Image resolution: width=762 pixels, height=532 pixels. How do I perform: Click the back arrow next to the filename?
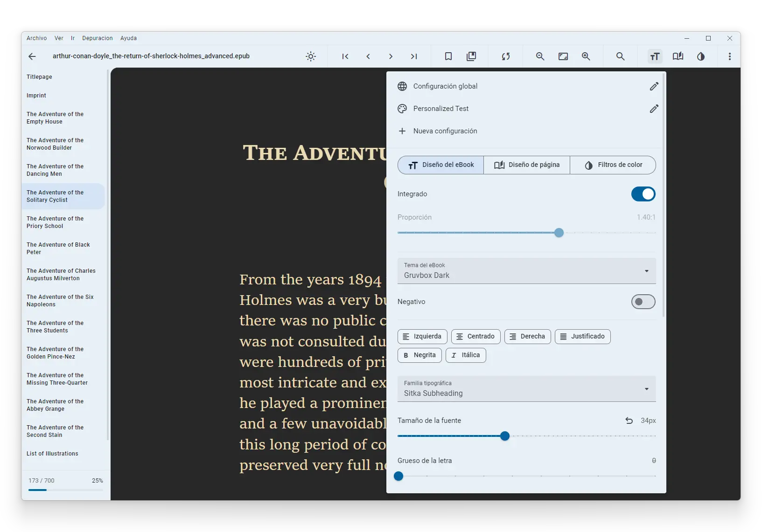click(x=32, y=56)
